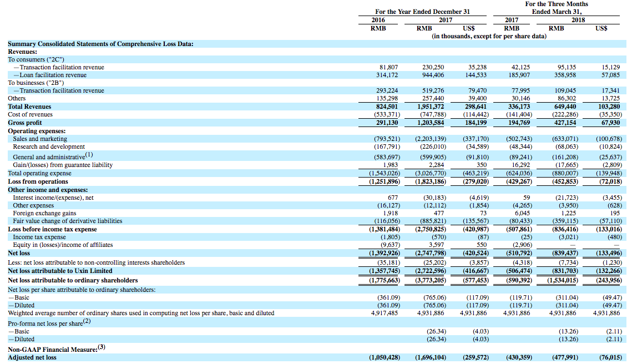
Task: Click 2018 US$ gross profit 67,930
Action: click(x=611, y=123)
